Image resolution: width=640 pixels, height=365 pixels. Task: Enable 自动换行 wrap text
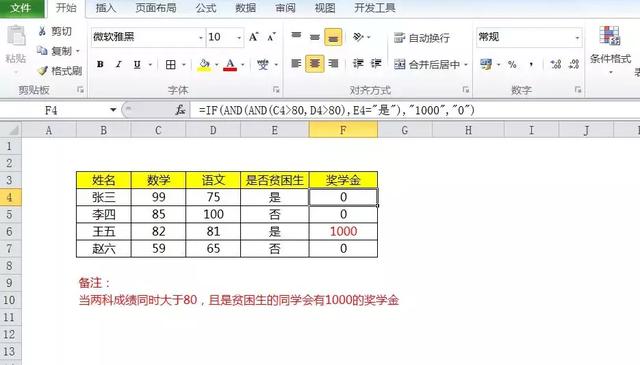(422, 38)
